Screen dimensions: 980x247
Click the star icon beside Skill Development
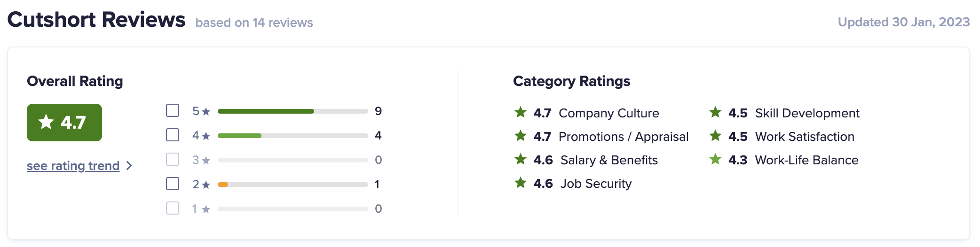(715, 112)
